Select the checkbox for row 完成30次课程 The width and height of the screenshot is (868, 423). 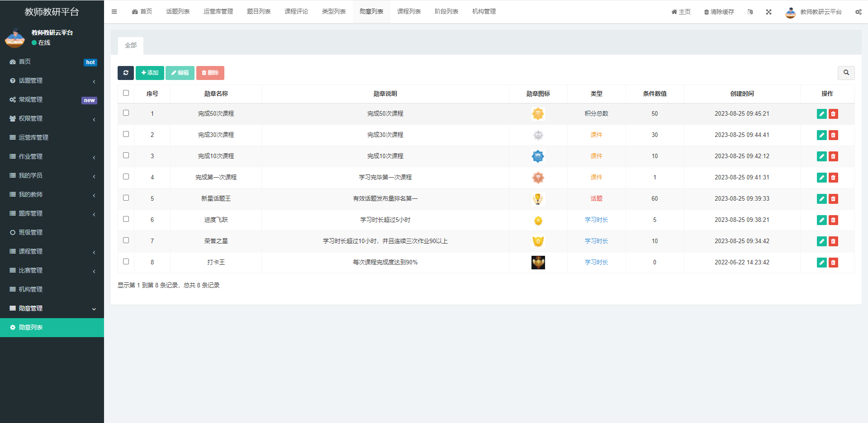[126, 134]
